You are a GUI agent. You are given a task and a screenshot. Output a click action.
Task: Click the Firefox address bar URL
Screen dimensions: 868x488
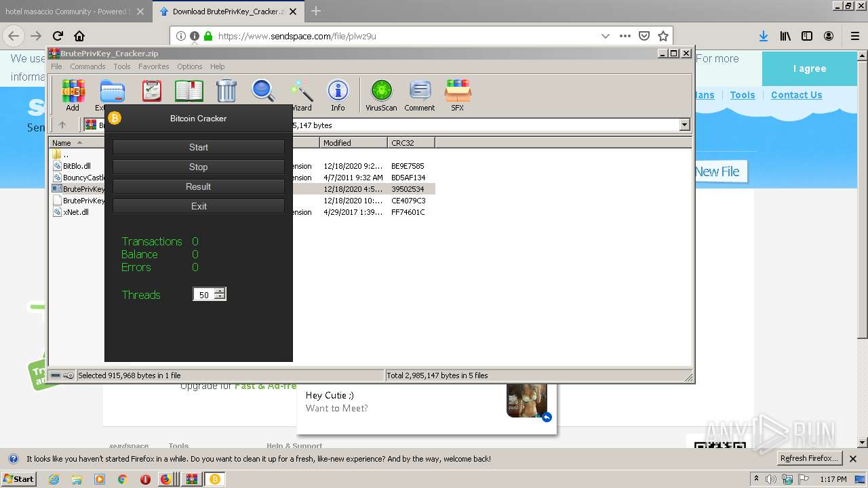coord(297,36)
